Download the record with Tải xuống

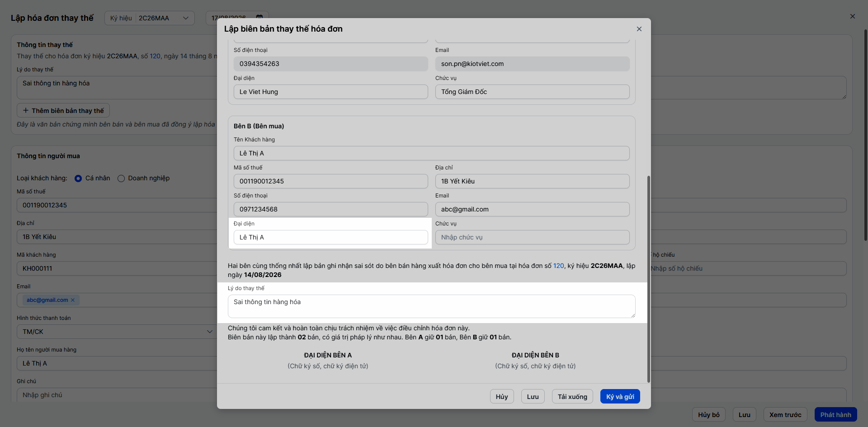572,397
